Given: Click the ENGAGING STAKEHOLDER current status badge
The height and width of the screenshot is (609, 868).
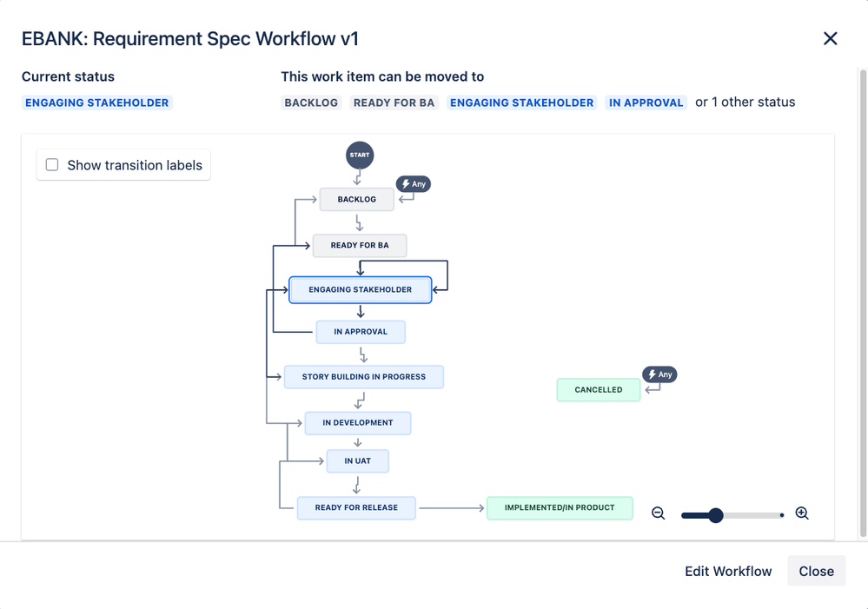Looking at the screenshot, I should pyautogui.click(x=96, y=103).
